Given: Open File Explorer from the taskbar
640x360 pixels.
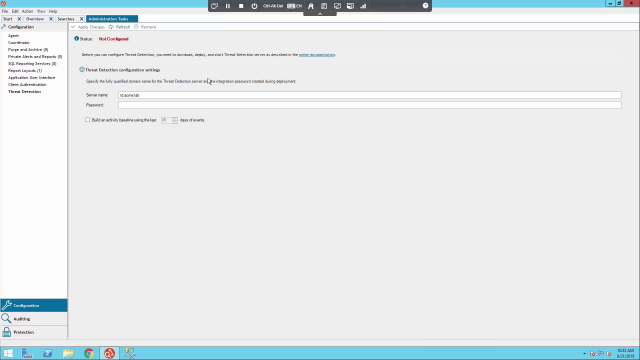Looking at the screenshot, I should click(68, 353).
